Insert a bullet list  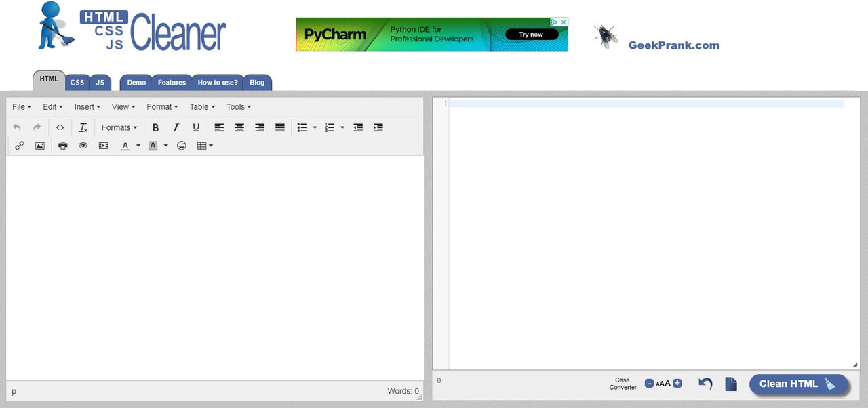pyautogui.click(x=302, y=127)
